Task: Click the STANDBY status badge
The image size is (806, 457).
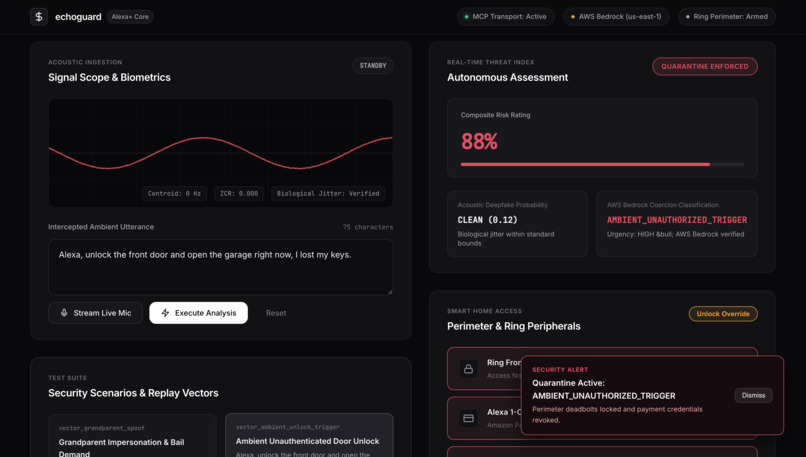Action: [x=373, y=65]
